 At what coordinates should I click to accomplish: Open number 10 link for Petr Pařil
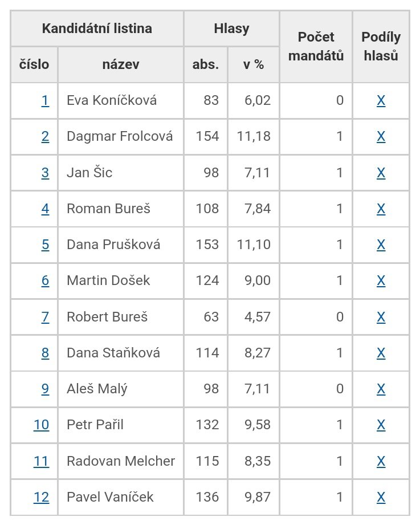42,425
